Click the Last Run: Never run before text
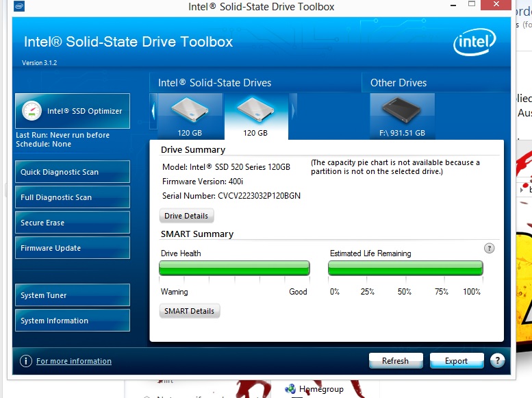 point(63,135)
